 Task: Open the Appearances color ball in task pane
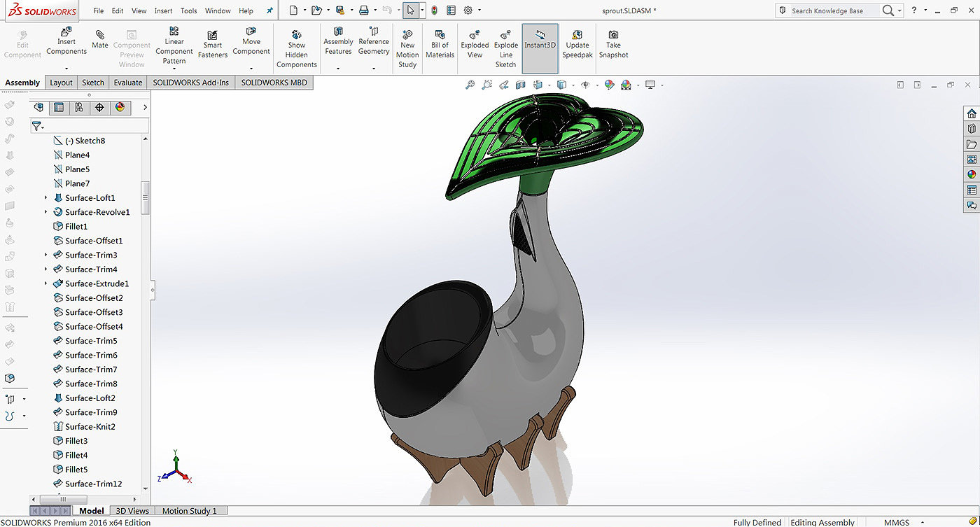(x=972, y=174)
